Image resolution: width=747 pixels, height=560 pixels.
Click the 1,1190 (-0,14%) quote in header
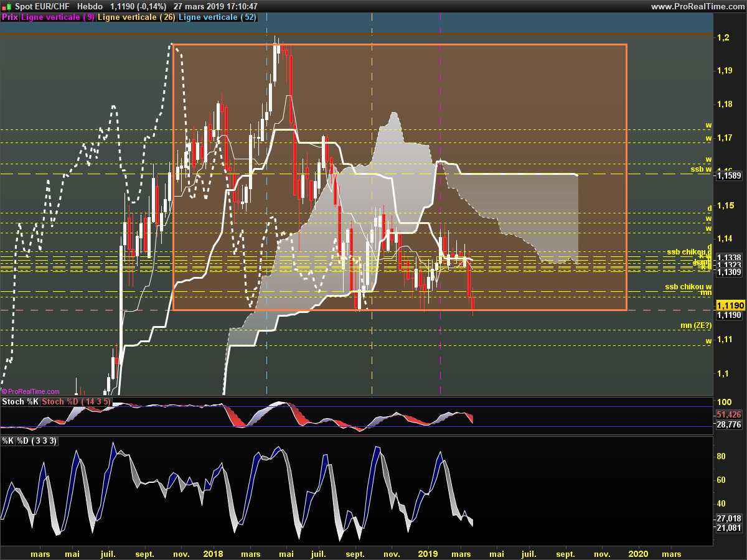(138, 6)
